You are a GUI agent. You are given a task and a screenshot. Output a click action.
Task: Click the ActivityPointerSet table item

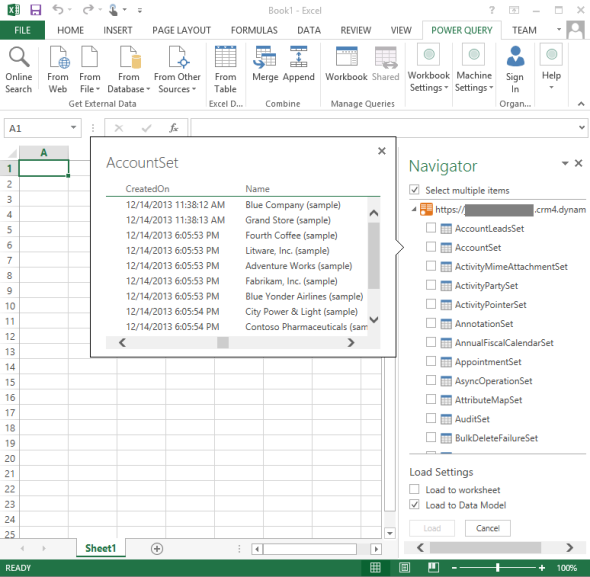[490, 304]
